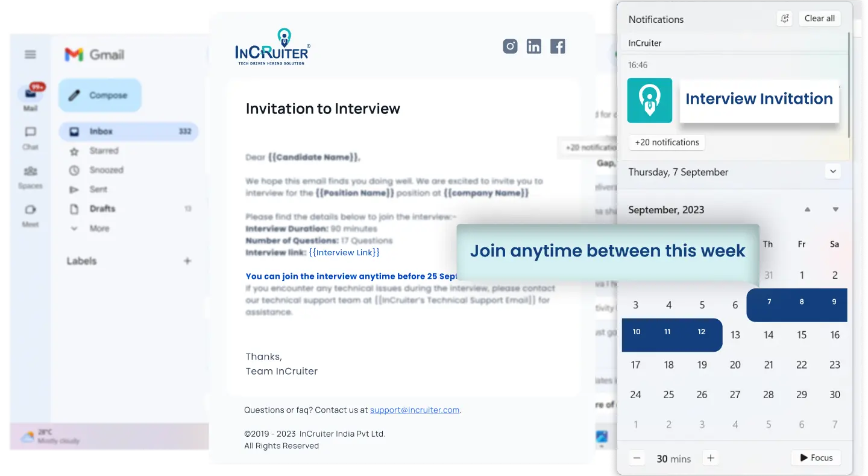Toggle the Gmail sidebar hamburger menu
Screen dimensions: 868x476
[x=29, y=54]
